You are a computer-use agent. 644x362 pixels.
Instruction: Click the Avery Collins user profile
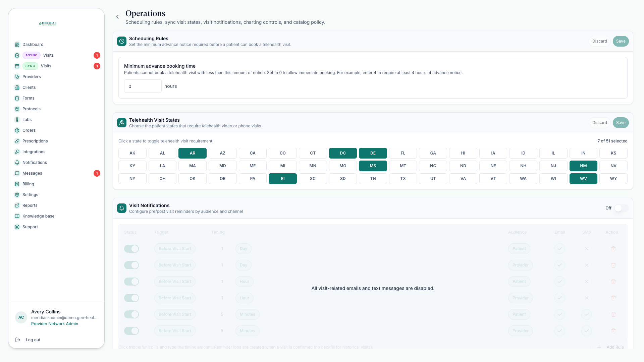[56, 317]
